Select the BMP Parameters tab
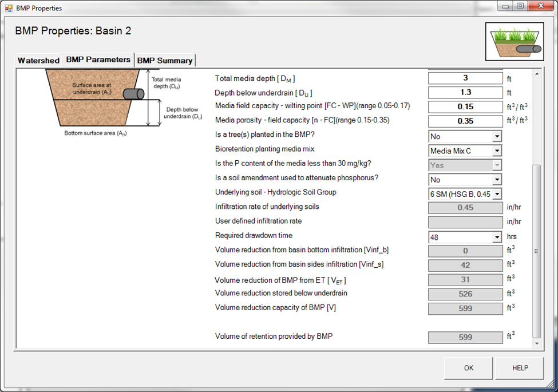The width and height of the screenshot is (558, 392). tap(98, 60)
